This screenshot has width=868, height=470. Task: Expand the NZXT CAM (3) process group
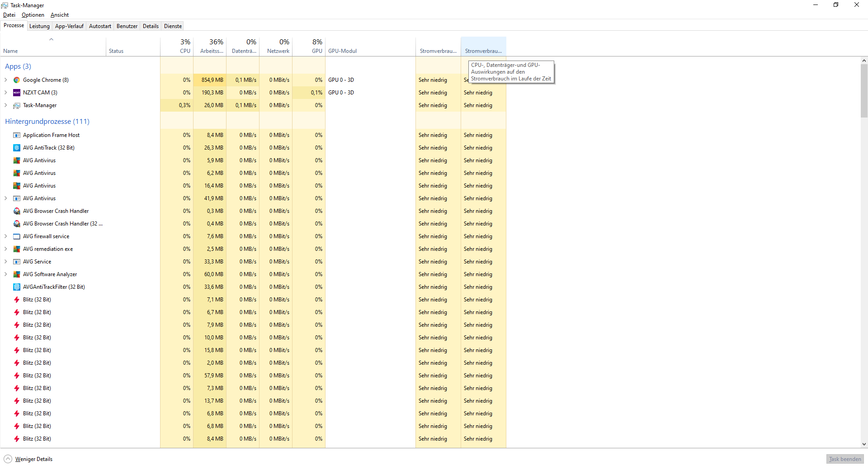pyautogui.click(x=5, y=93)
